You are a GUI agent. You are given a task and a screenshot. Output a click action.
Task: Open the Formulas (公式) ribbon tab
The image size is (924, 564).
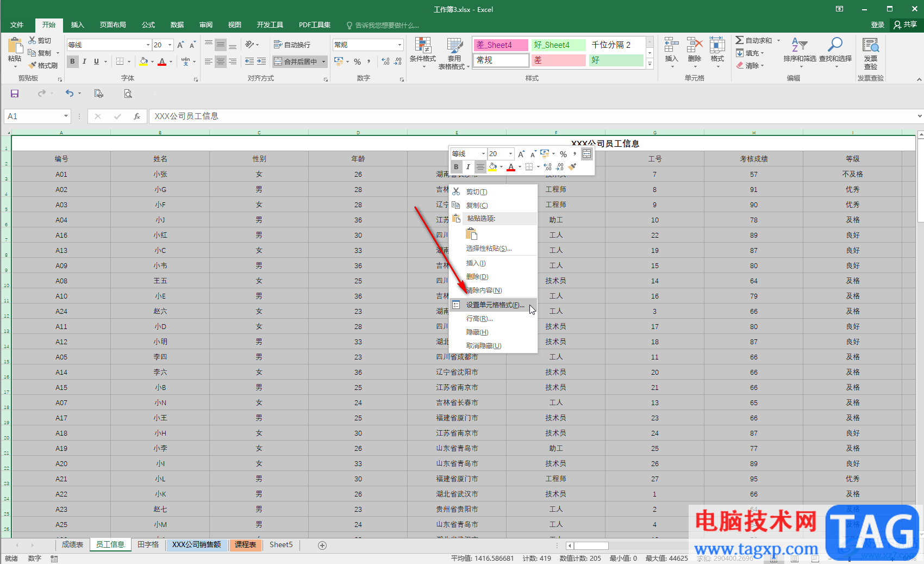click(x=148, y=25)
